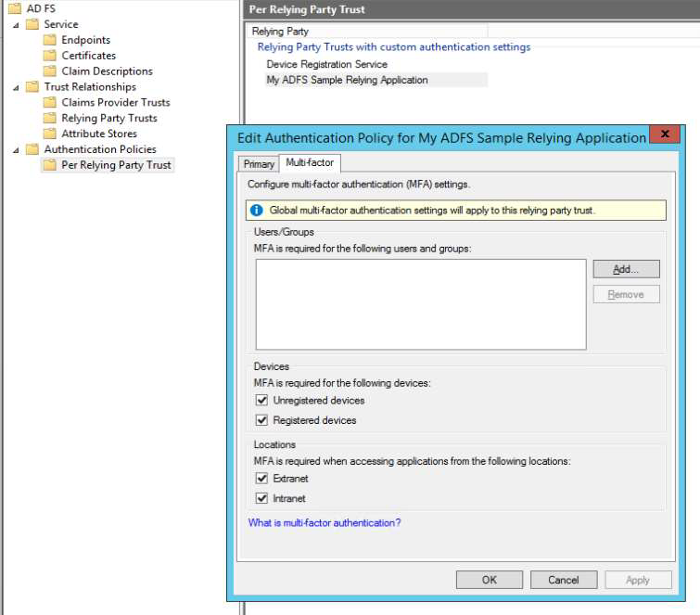Viewport: 700px width, 615px height.
Task: Cancel the authentication policy dialog
Action: [x=564, y=580]
